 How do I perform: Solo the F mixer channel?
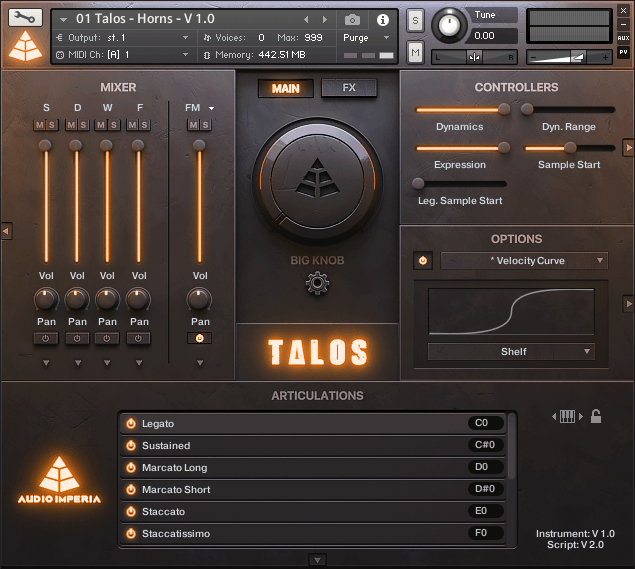point(144,125)
